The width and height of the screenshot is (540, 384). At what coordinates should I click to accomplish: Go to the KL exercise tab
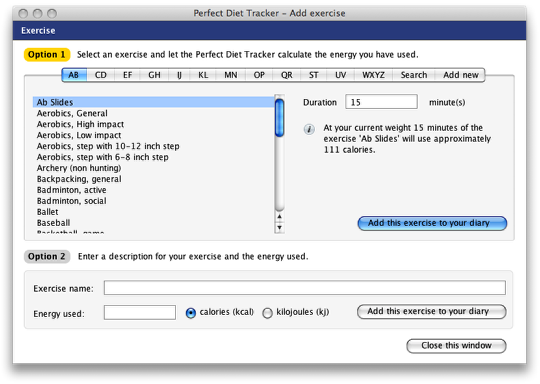coord(203,75)
